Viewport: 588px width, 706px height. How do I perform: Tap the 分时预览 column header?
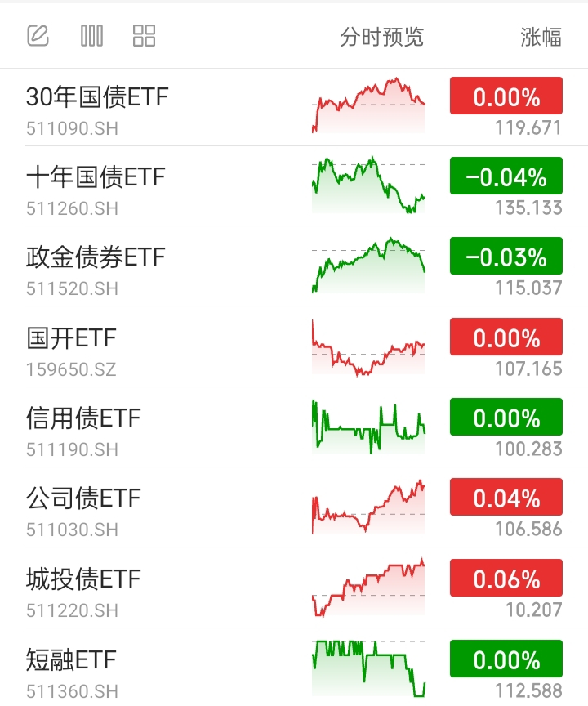tap(382, 37)
